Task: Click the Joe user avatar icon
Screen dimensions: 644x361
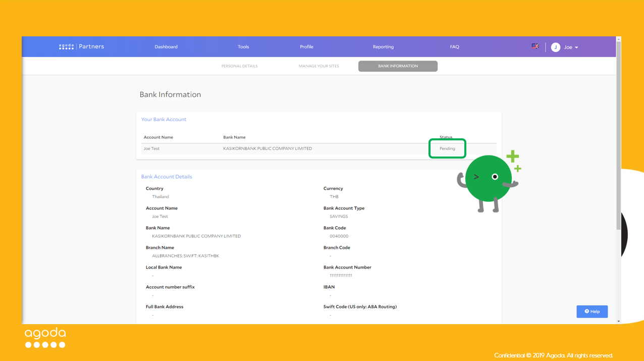Action: click(x=556, y=47)
